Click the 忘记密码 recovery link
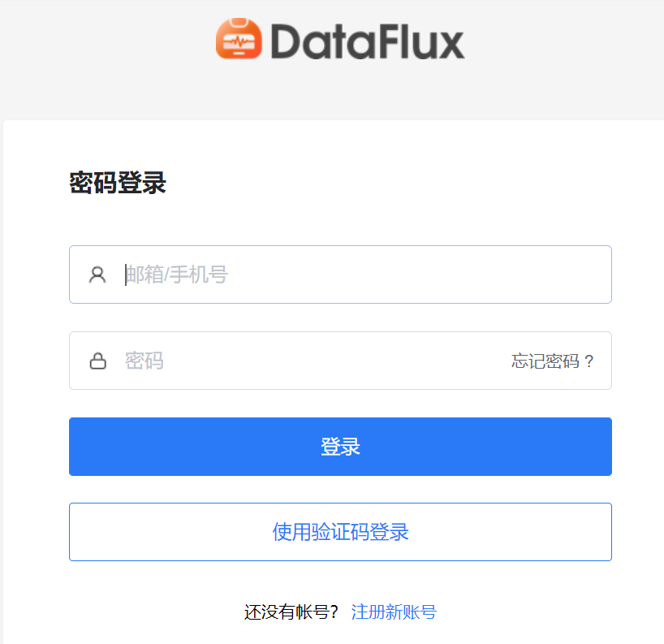Image resolution: width=664 pixels, height=644 pixels. pos(551,360)
